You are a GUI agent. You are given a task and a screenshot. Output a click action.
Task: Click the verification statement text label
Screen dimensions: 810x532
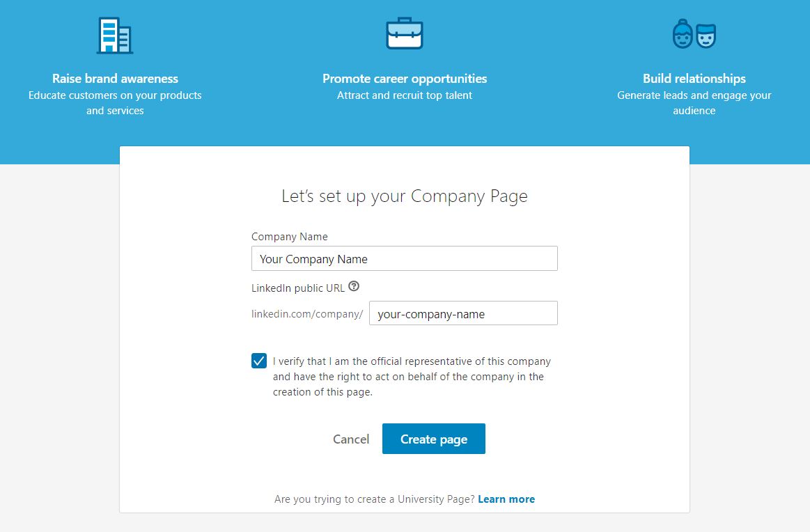(412, 377)
